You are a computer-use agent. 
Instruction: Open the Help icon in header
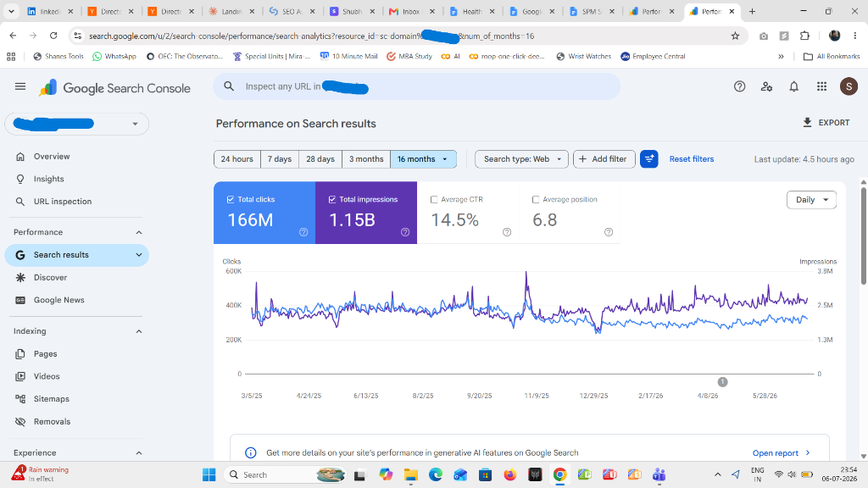pos(739,86)
